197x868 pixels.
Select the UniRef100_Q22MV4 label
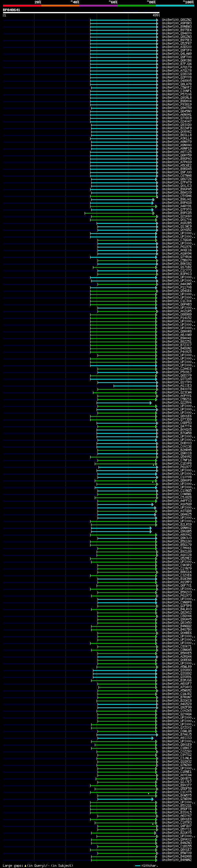pyautogui.click(x=177, y=403)
